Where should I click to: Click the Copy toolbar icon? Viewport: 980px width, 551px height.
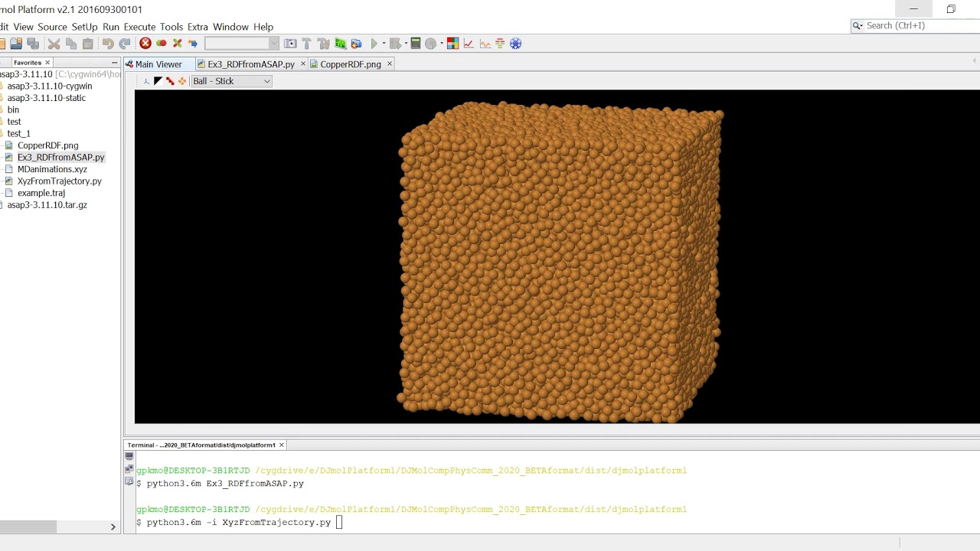[71, 44]
